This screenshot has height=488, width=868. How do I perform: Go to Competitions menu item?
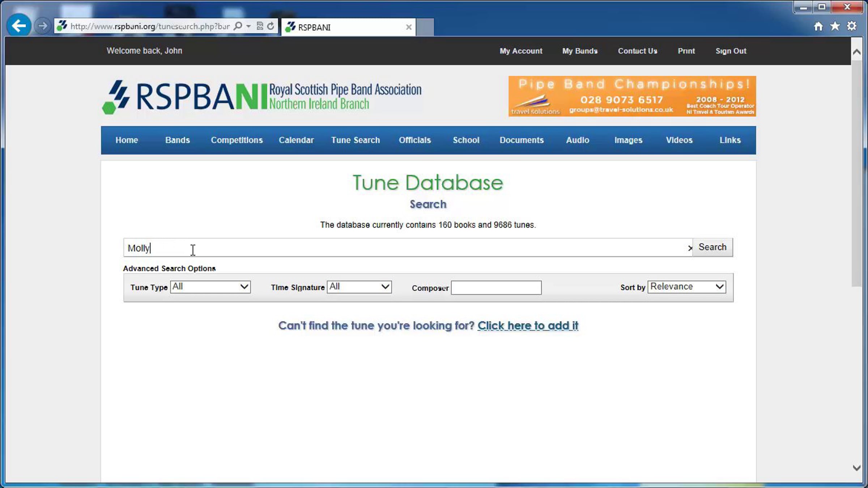pyautogui.click(x=237, y=140)
